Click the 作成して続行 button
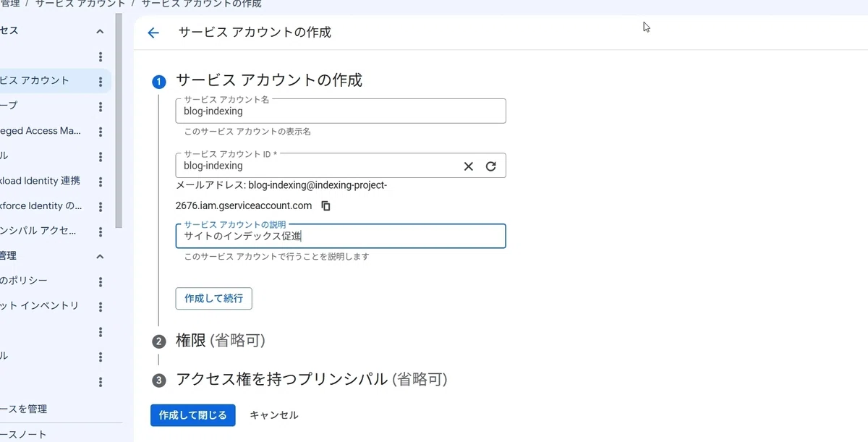The height and width of the screenshot is (442, 868). pyautogui.click(x=213, y=298)
